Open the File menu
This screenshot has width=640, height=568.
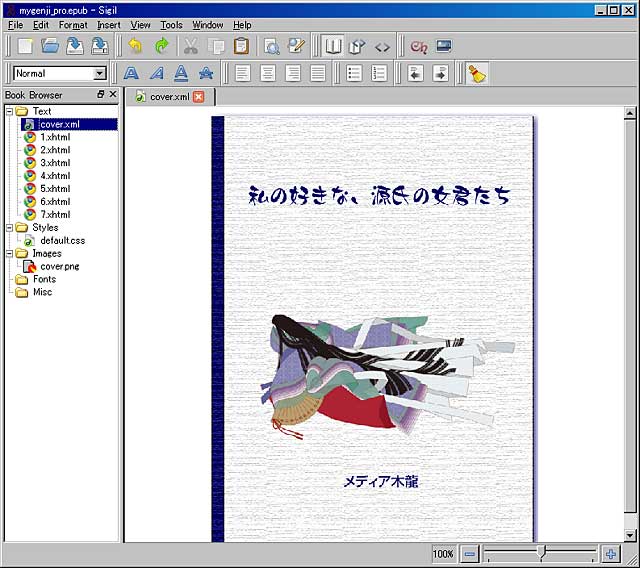pyautogui.click(x=16, y=25)
